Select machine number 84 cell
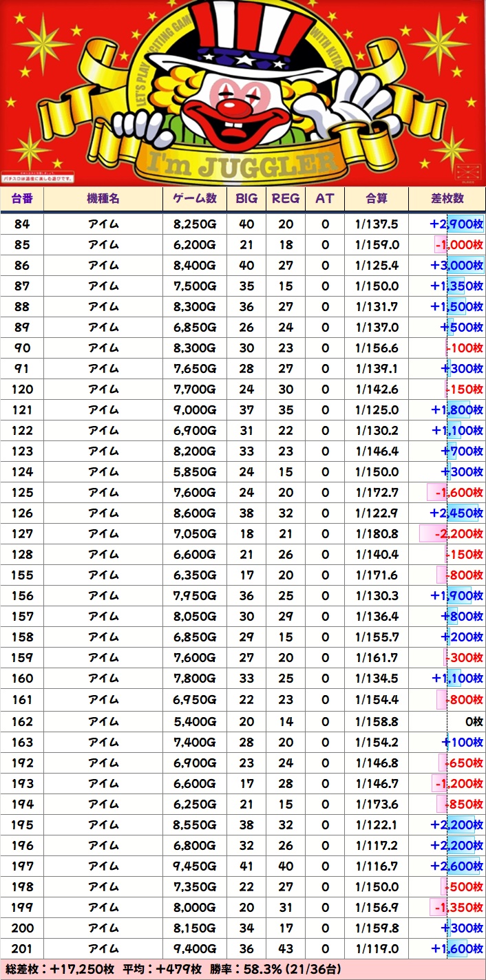This screenshot has width=486, height=980. tap(22, 224)
